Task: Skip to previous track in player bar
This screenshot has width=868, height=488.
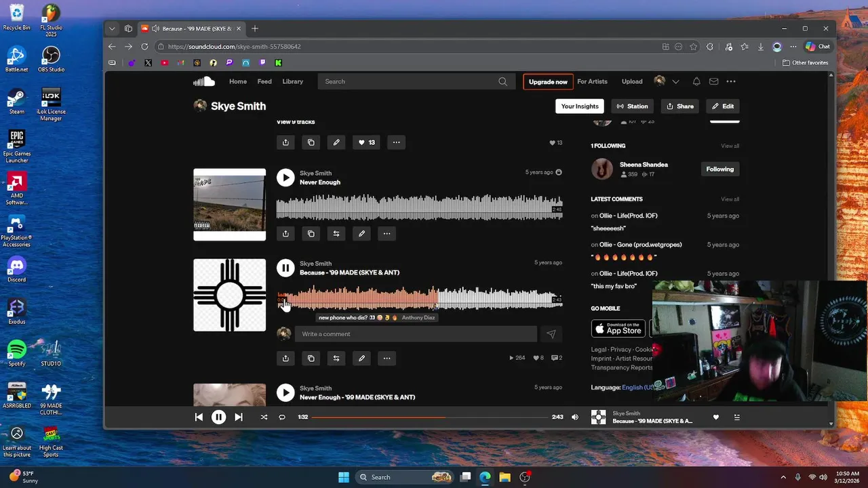Action: (199, 417)
